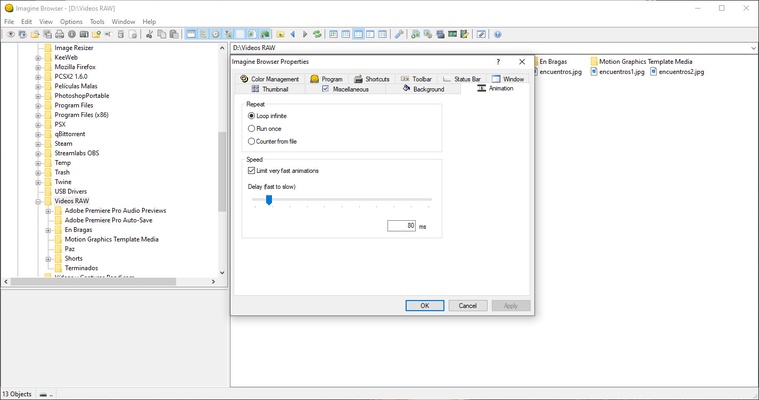
Task: Click the wrench Options toolbar icon
Action: pos(400,34)
